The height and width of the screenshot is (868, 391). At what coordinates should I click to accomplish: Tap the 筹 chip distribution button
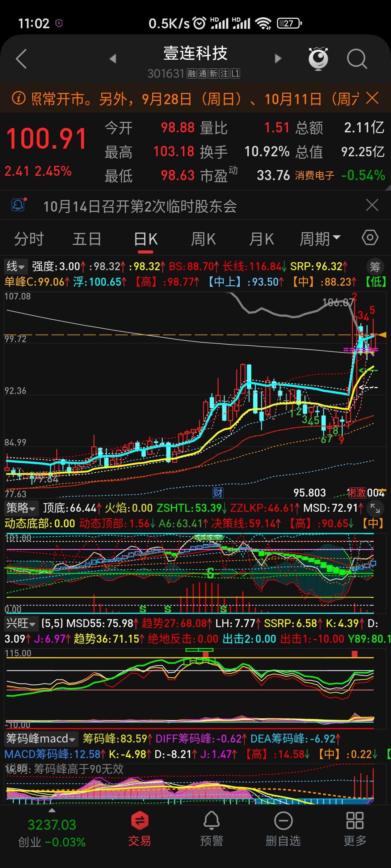[375, 267]
